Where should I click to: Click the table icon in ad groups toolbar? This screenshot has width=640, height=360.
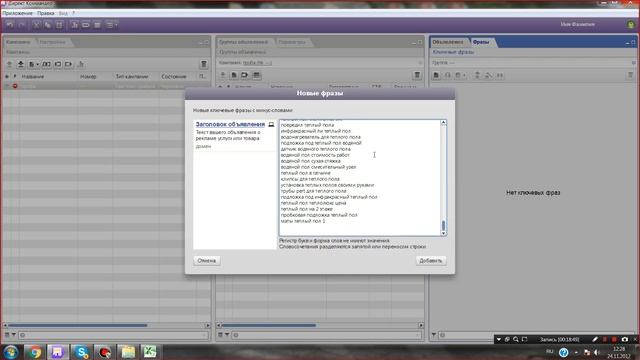pyautogui.click(x=256, y=75)
